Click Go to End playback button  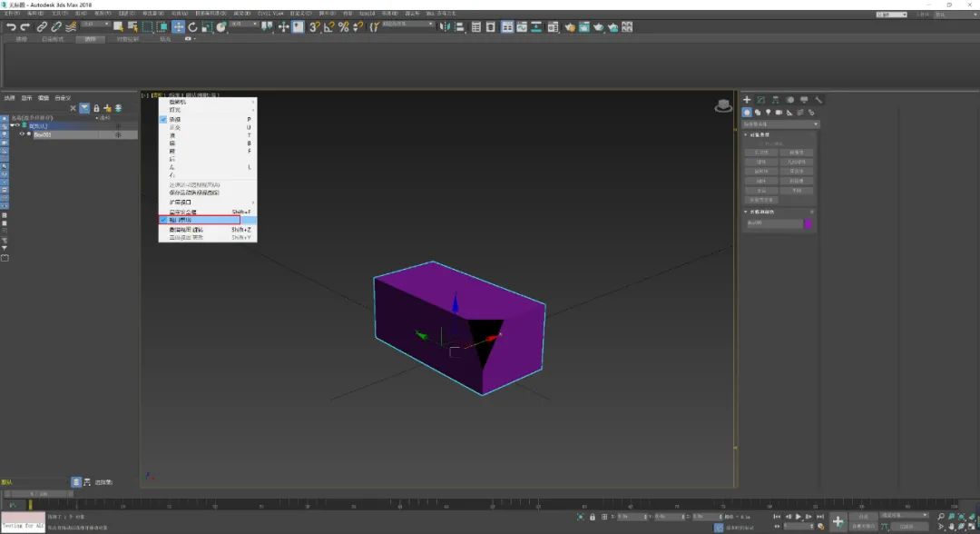[820, 517]
